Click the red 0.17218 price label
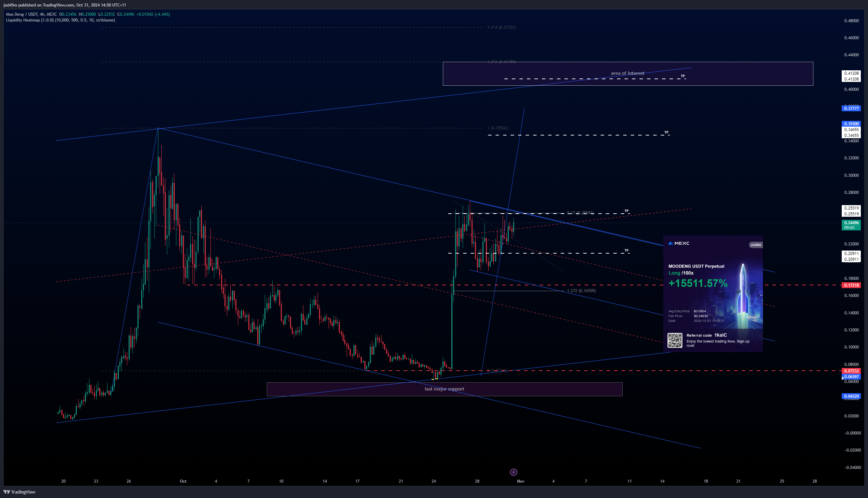 (x=851, y=285)
